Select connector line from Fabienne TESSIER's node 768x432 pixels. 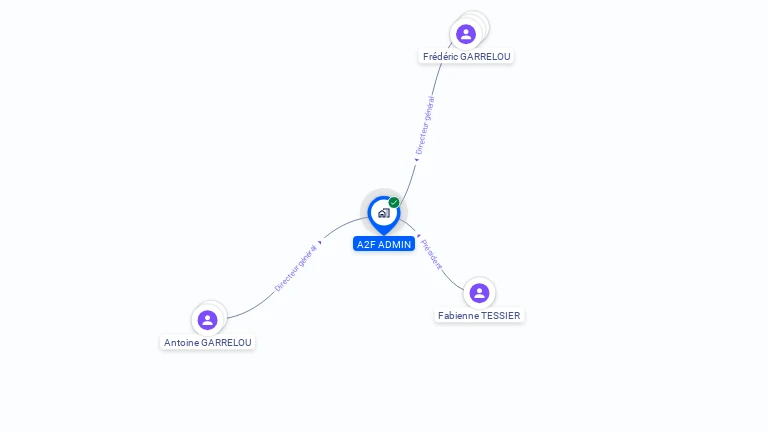pyautogui.click(x=452, y=281)
